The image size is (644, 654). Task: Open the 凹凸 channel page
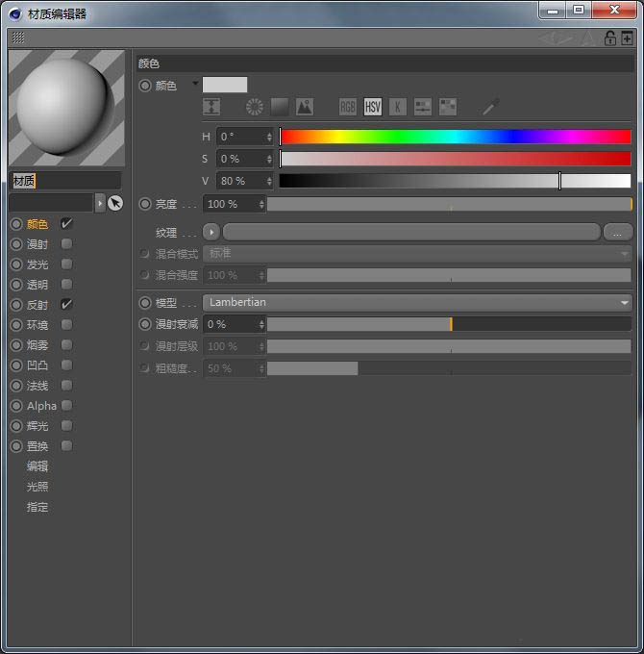[37, 365]
